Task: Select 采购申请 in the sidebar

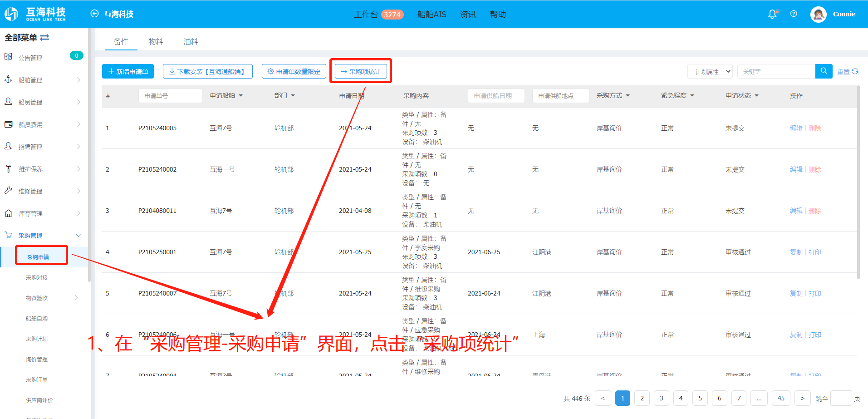Action: click(38, 257)
